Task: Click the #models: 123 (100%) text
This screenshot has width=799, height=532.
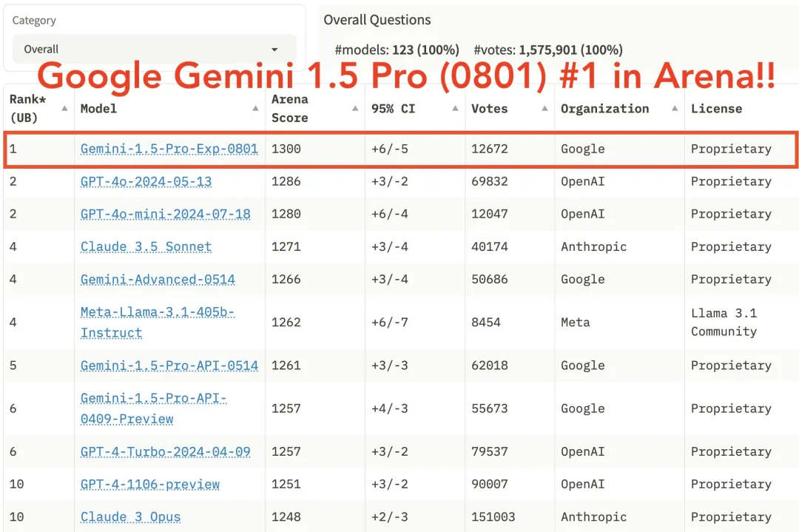Action: pyautogui.click(x=397, y=50)
